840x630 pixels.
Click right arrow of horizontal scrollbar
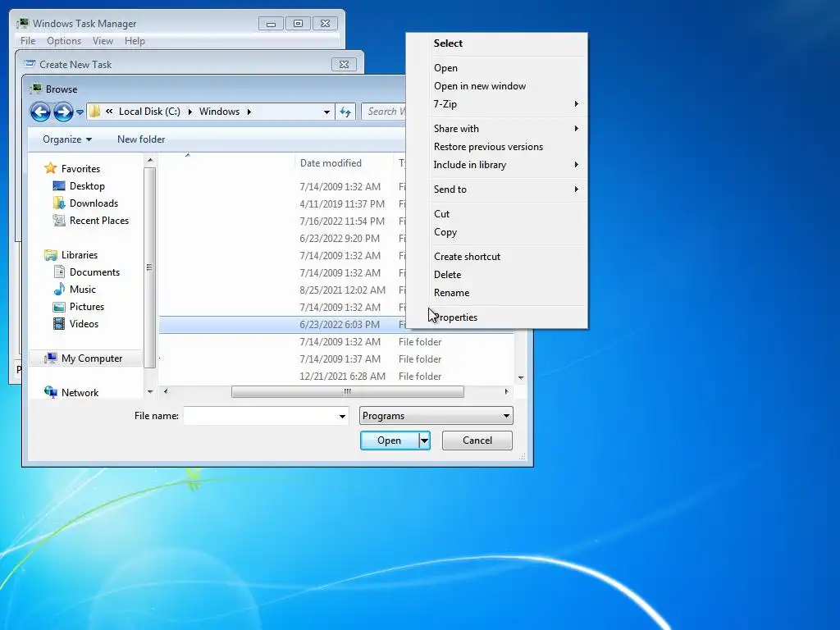(x=506, y=391)
